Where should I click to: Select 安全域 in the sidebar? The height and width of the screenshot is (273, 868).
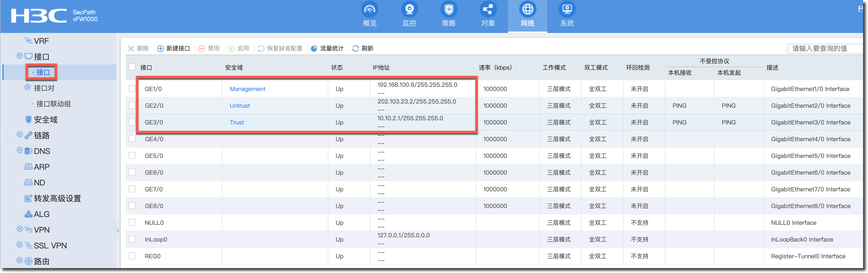coord(46,120)
